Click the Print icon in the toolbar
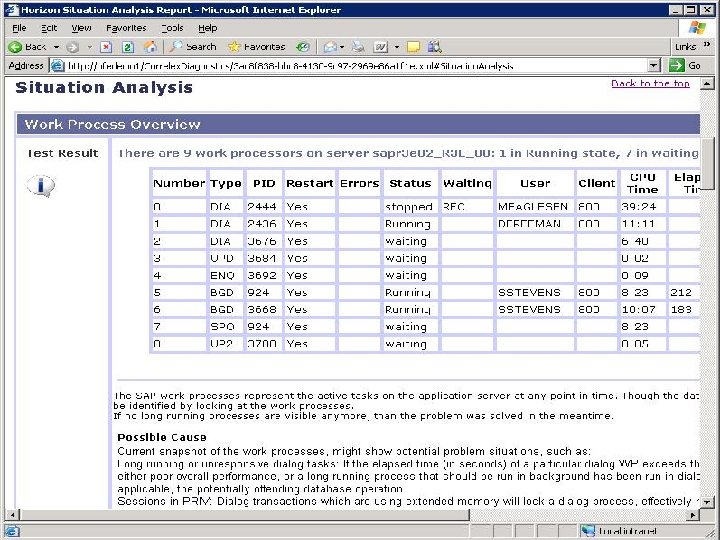 pos(360,47)
